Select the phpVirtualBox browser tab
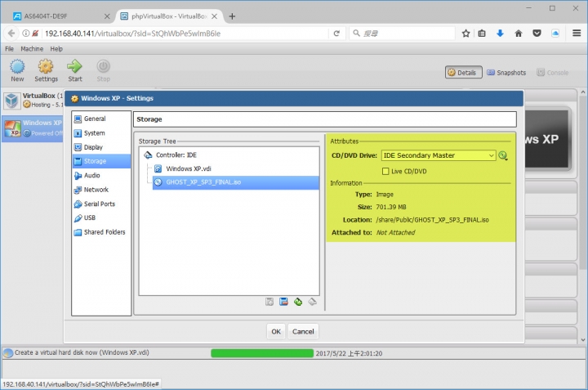Screen dimensions: 588x390 170,16
